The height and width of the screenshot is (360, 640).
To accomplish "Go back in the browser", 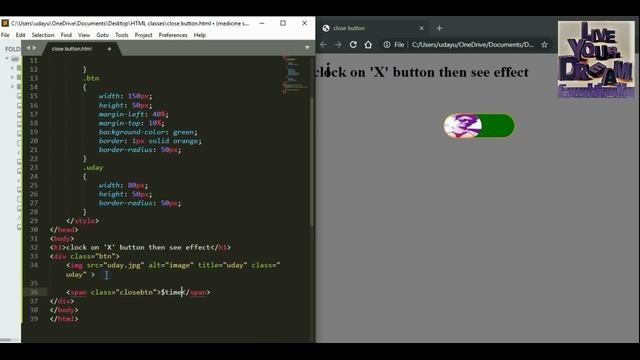I will coord(323,45).
